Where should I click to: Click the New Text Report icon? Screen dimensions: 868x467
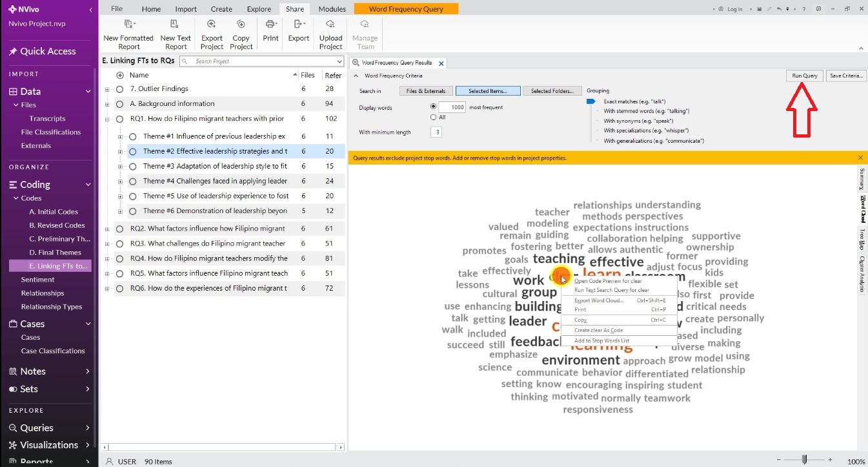[175, 25]
